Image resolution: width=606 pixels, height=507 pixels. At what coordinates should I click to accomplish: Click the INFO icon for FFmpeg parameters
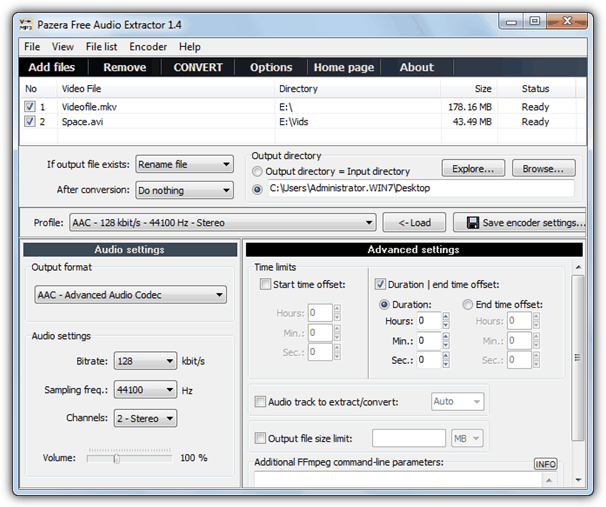pyautogui.click(x=545, y=464)
